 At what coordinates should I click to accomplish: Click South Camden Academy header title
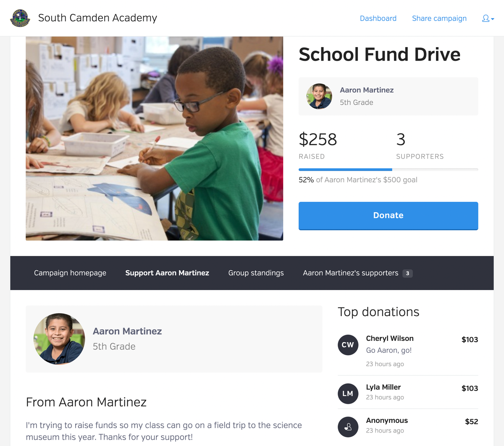point(97,18)
